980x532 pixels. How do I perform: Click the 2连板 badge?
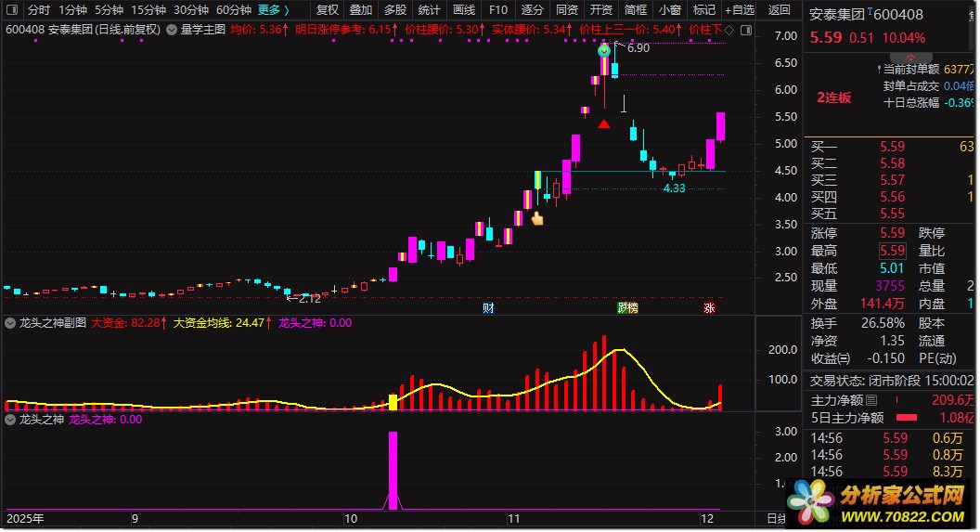(x=834, y=97)
